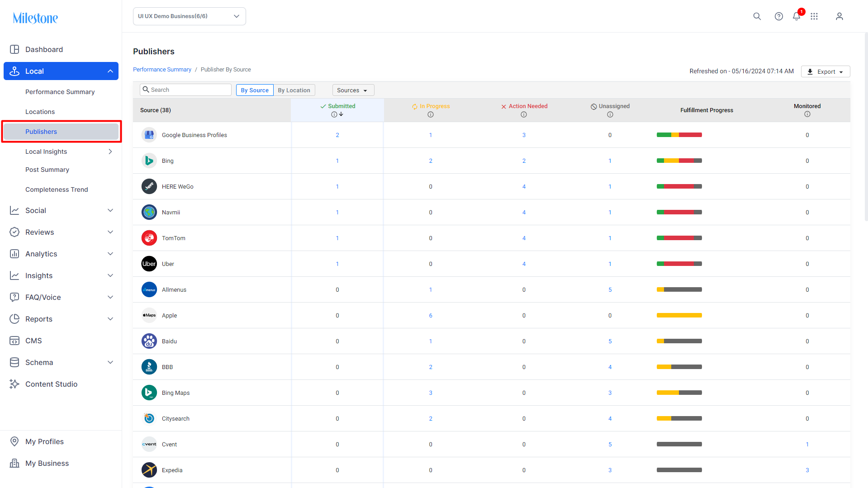Click the Apple Maps logo

[x=149, y=315]
